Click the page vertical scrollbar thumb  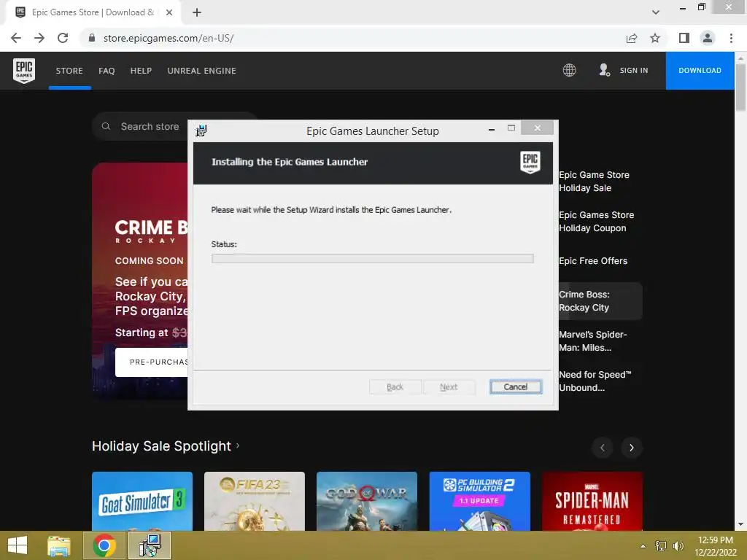point(740,87)
